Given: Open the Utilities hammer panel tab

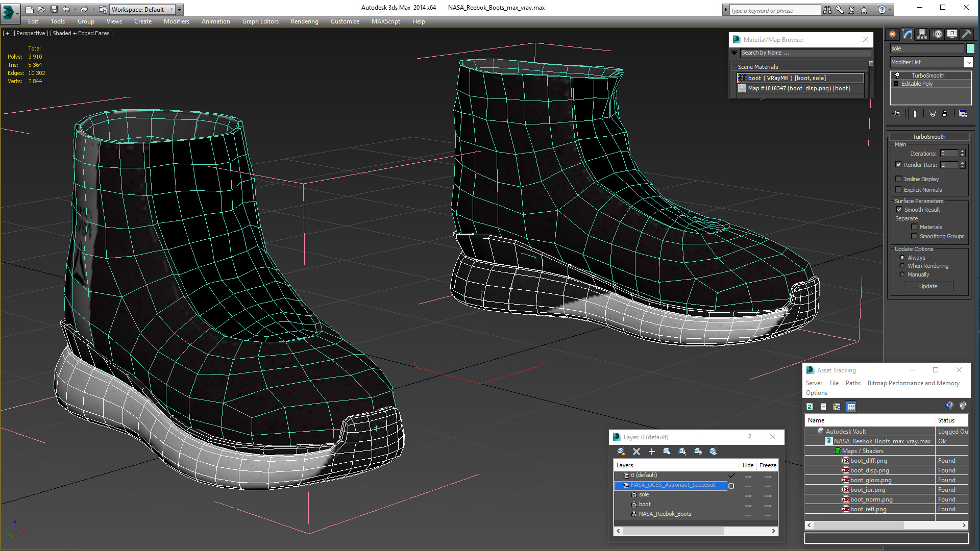Looking at the screenshot, I should (966, 34).
